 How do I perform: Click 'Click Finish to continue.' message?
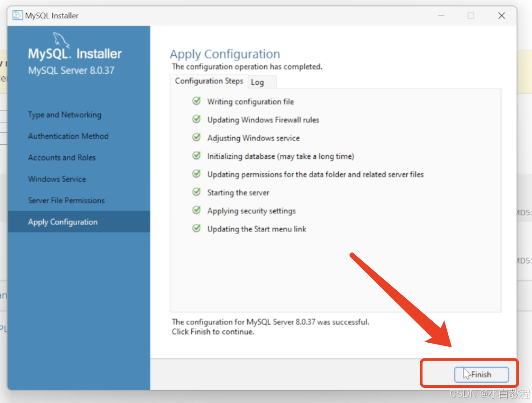point(213,332)
